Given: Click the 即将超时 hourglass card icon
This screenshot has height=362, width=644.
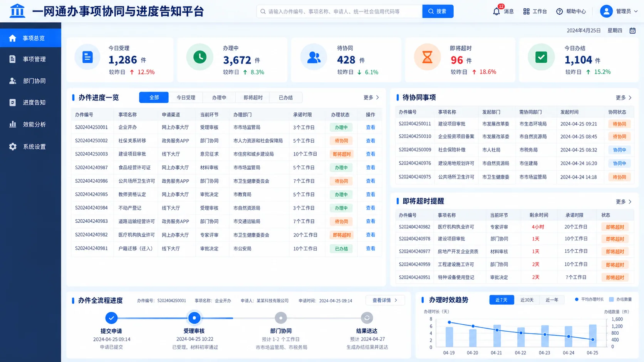Looking at the screenshot, I should [x=427, y=57].
